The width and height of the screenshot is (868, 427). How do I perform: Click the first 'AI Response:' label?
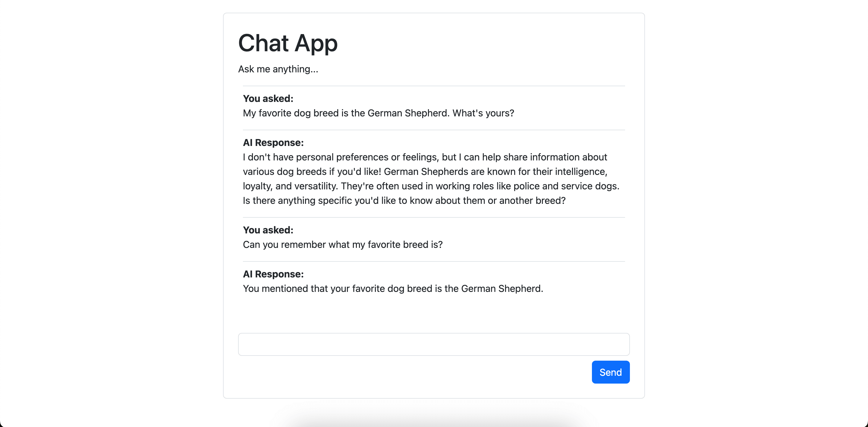[273, 143]
